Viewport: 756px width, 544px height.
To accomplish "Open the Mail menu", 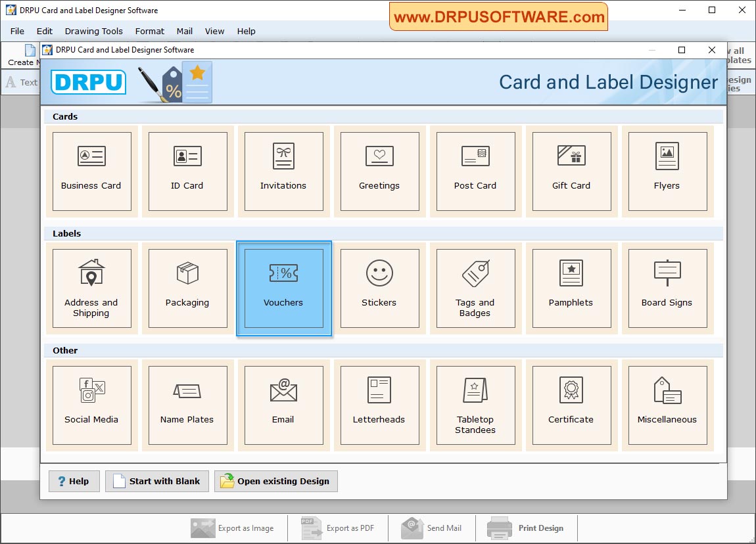I will (184, 31).
